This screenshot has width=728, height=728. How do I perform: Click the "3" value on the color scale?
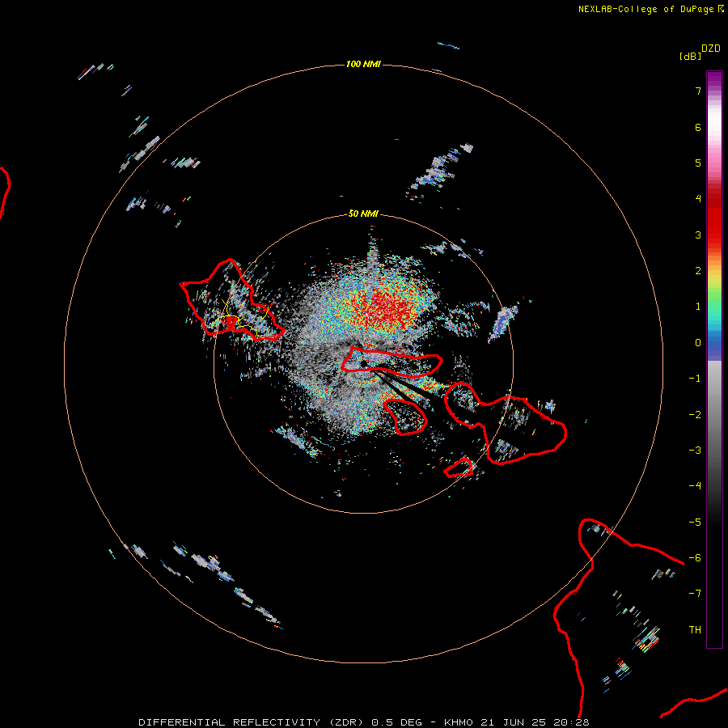tap(698, 235)
